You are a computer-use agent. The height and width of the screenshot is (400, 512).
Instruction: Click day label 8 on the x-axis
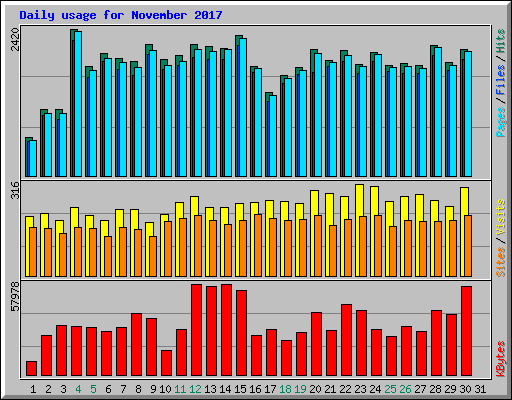tap(138, 389)
